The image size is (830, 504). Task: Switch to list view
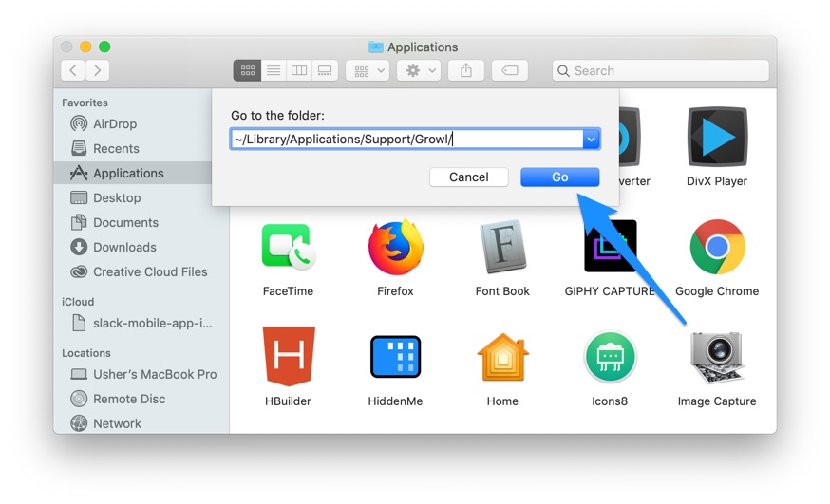tap(274, 70)
